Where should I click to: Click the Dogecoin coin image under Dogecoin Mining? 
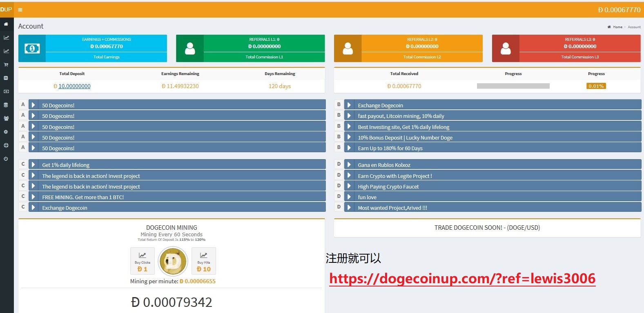(x=173, y=261)
